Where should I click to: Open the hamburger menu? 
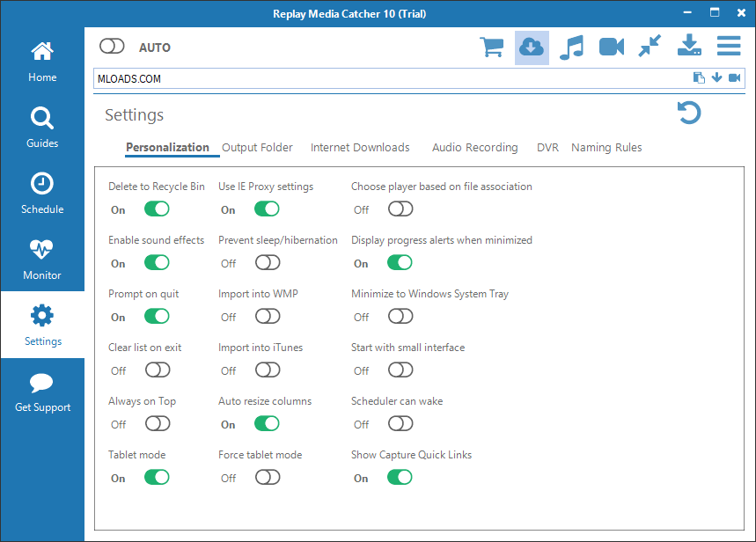tap(729, 45)
